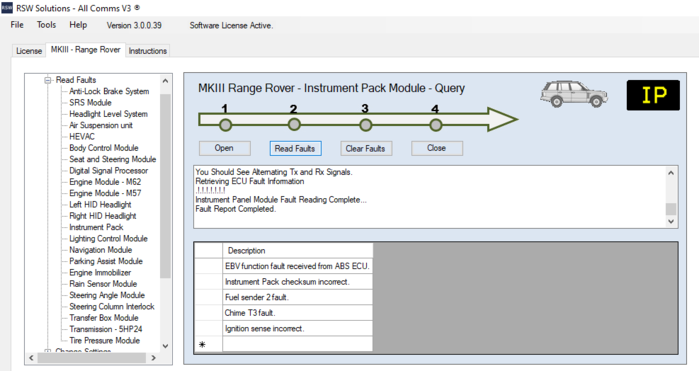The width and height of the screenshot is (699, 371).
Task: Click the Read Faults button
Action: pos(295,148)
